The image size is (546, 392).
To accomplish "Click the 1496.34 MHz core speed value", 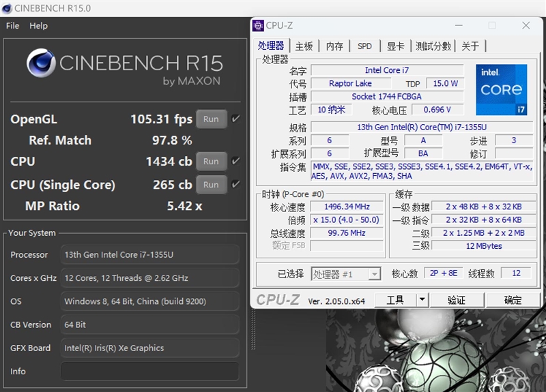I will coord(347,207).
